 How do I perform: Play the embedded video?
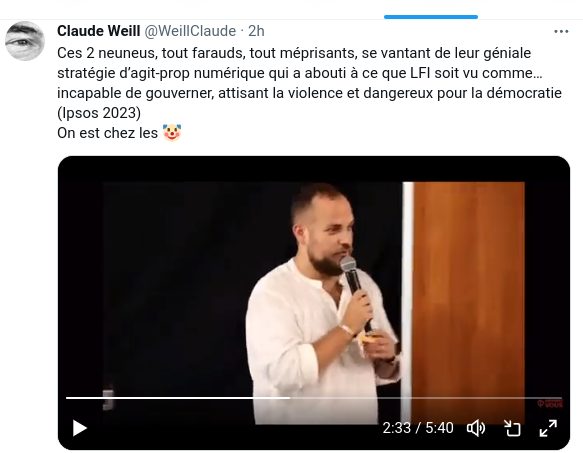[x=80, y=428]
